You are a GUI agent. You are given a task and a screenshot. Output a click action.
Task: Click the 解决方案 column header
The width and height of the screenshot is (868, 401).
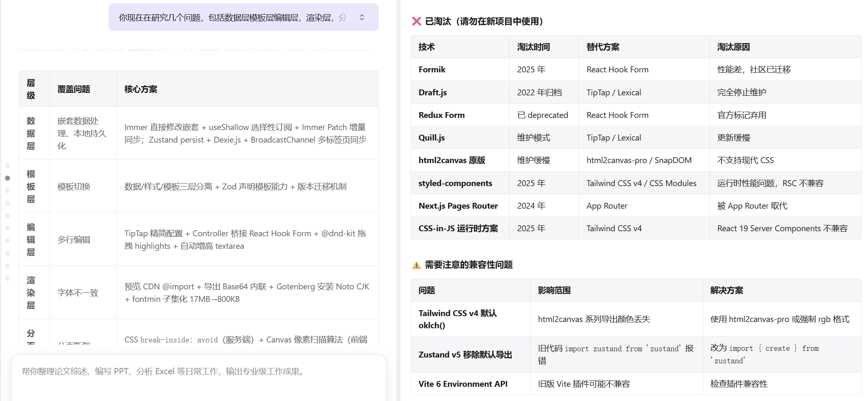point(726,290)
